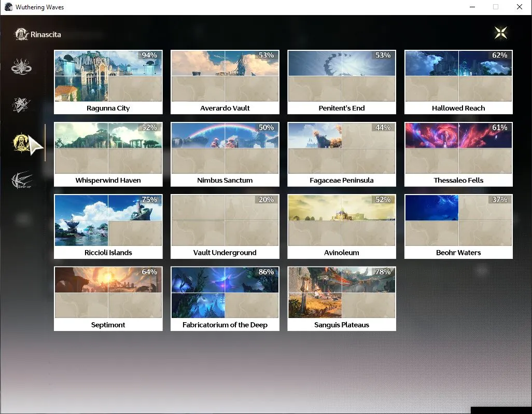Open the Riccioli Islands card

point(108,226)
